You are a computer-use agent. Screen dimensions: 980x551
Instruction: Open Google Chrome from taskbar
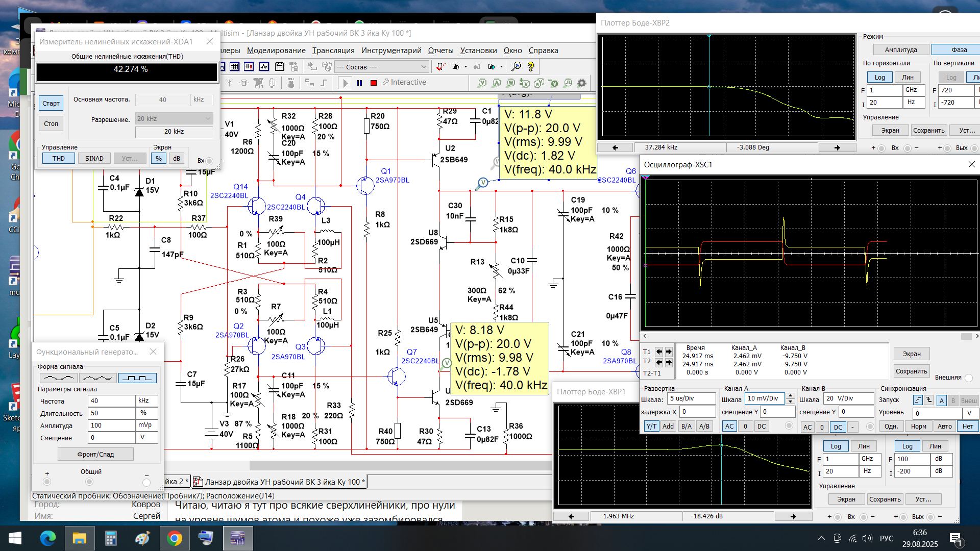point(175,538)
